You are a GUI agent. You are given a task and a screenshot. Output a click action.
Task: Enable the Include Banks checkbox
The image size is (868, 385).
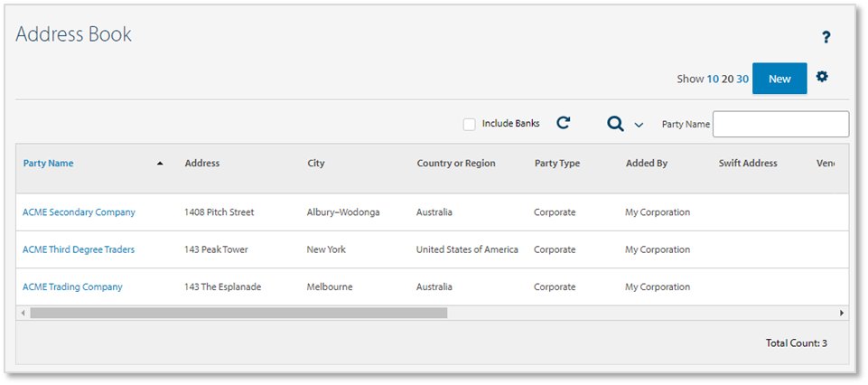[x=470, y=124]
